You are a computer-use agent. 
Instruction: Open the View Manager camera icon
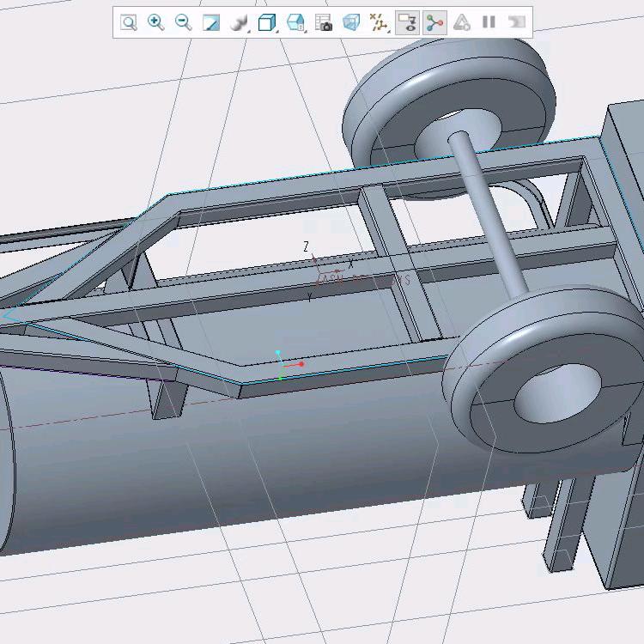pos(324,22)
